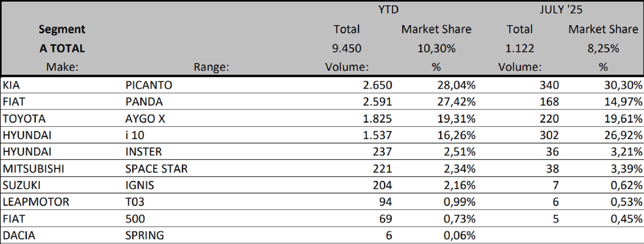644x244 pixels.
Task: Click the INSTER range cell
Action: pos(144,152)
